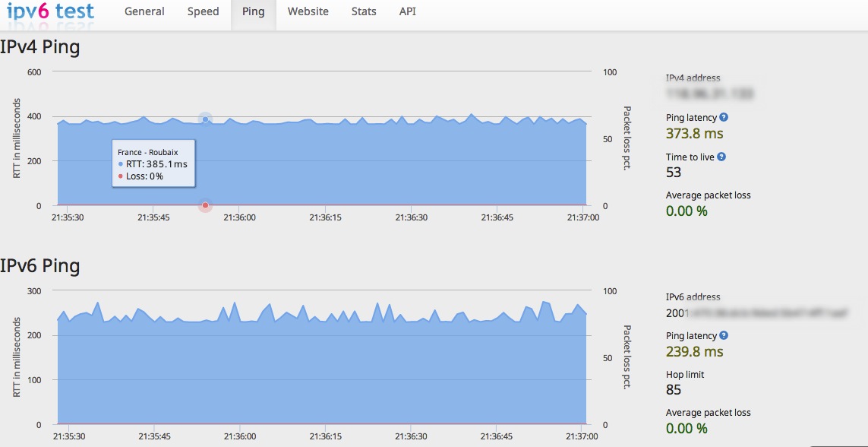Click the "IPv4 Ping" heading
868x447 pixels.
[40, 47]
